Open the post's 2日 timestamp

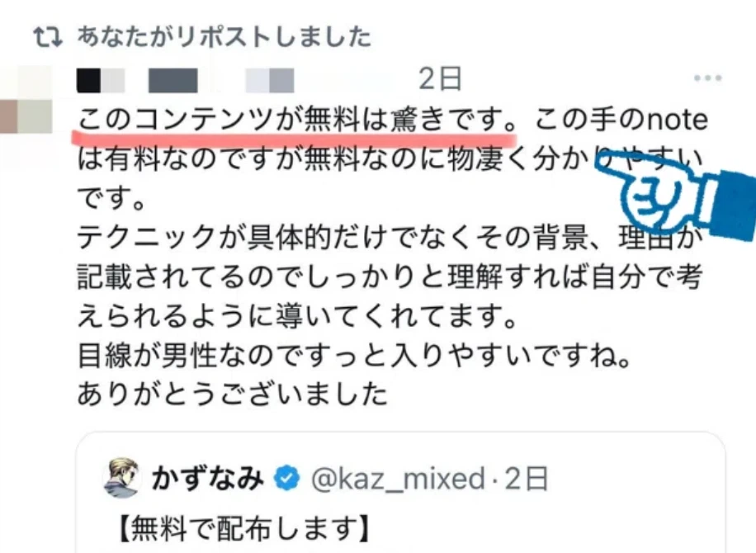click(x=440, y=78)
